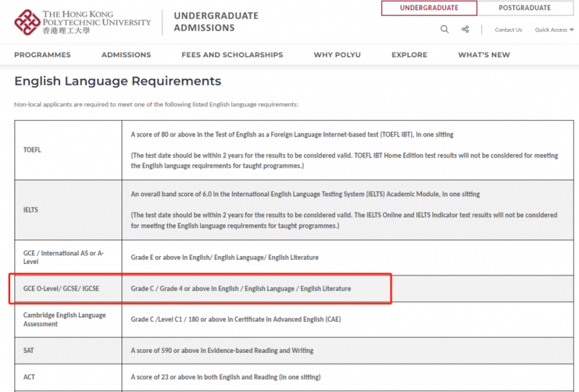The height and width of the screenshot is (392, 579).
Task: Select the Cambridge English Language Assessment cell
Action: point(68,319)
